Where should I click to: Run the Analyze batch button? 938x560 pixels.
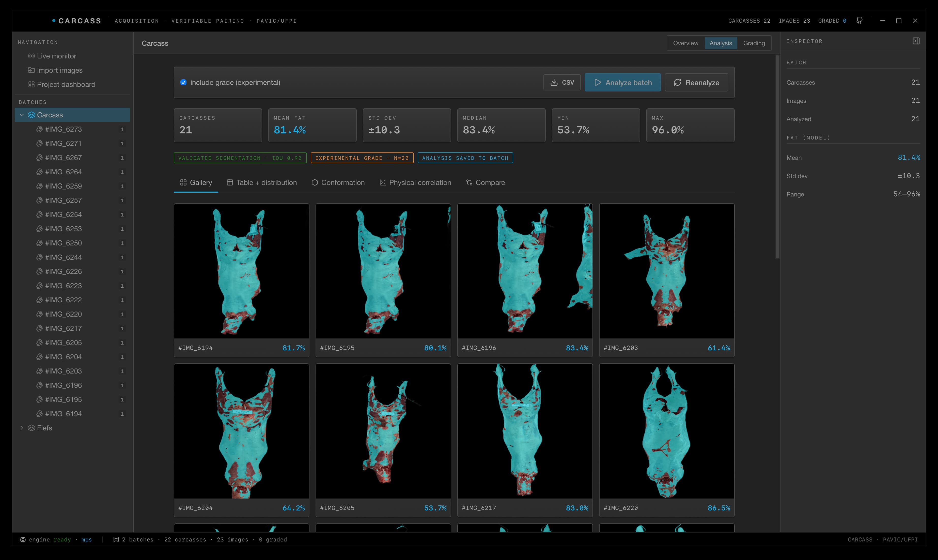[x=622, y=82]
